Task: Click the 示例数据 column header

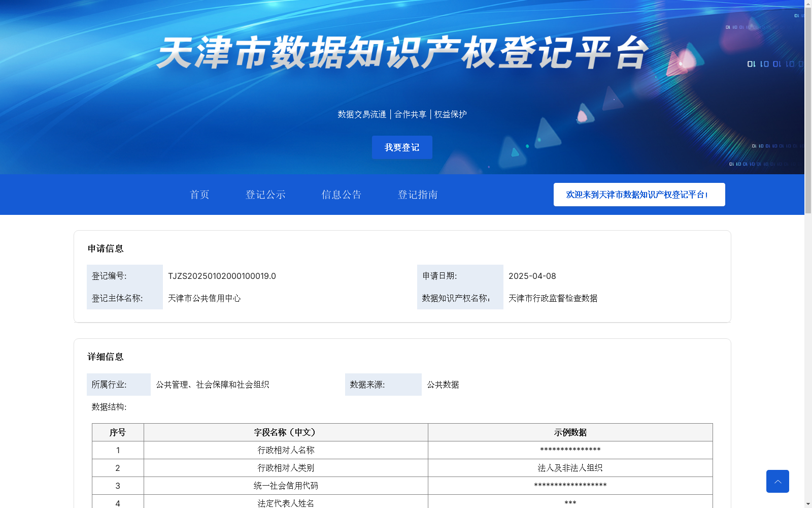Action: tap(570, 432)
